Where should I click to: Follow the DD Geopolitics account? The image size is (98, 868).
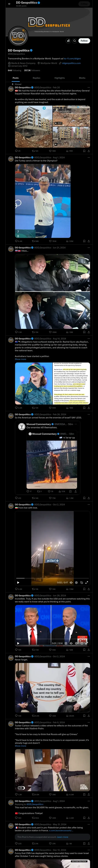pos(84,41)
